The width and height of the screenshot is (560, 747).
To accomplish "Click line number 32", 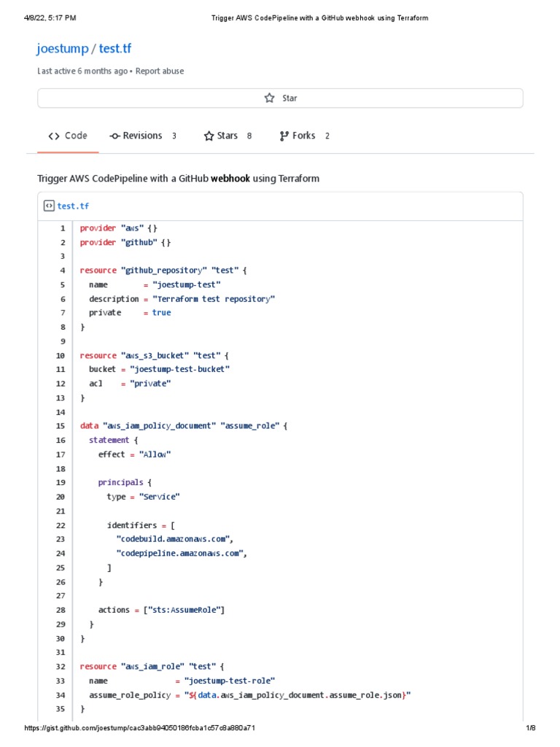I will (61, 667).
